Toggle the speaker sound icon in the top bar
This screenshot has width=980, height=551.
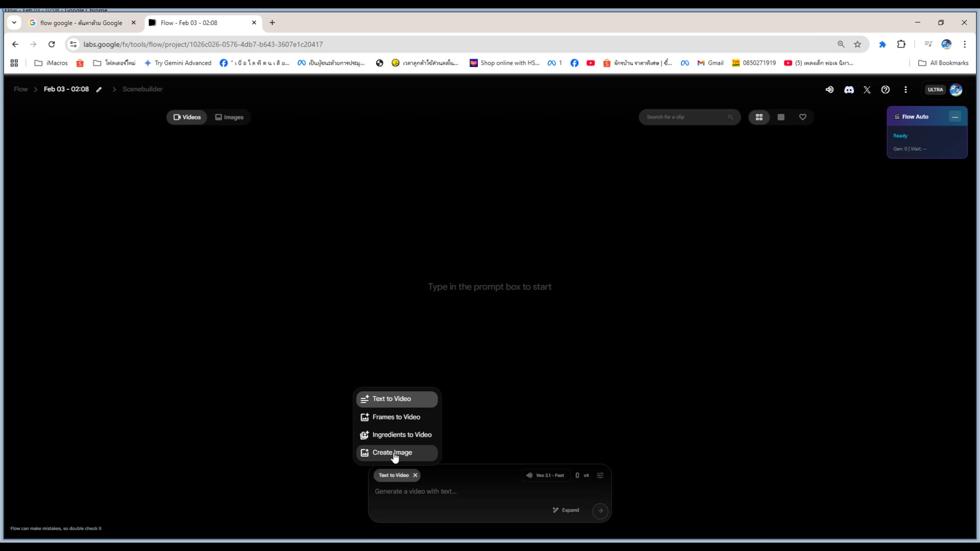click(x=829, y=89)
